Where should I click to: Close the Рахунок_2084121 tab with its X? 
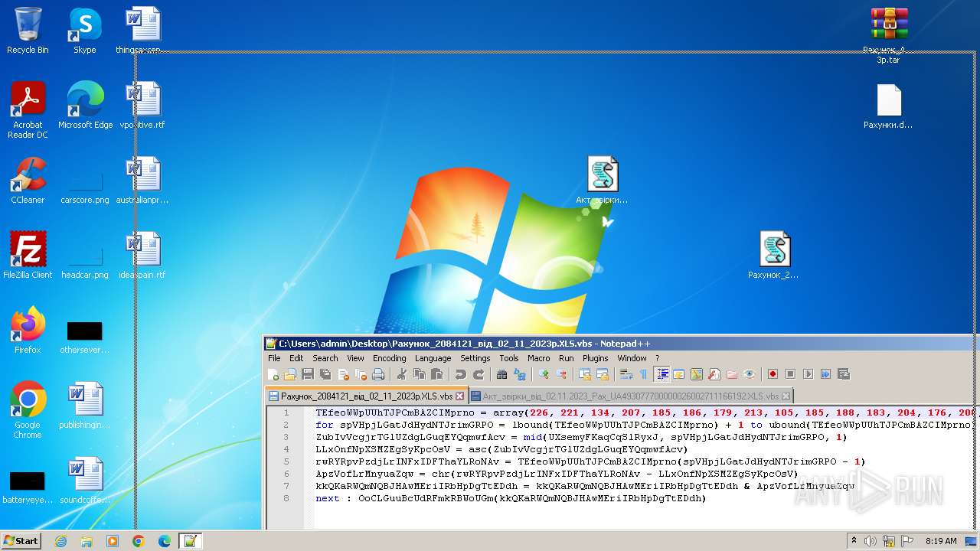[459, 396]
